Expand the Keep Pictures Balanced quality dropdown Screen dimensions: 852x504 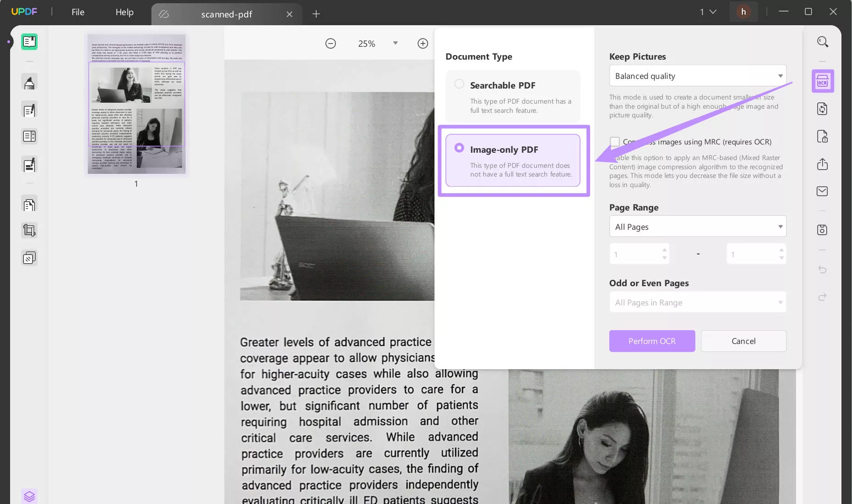pos(697,76)
